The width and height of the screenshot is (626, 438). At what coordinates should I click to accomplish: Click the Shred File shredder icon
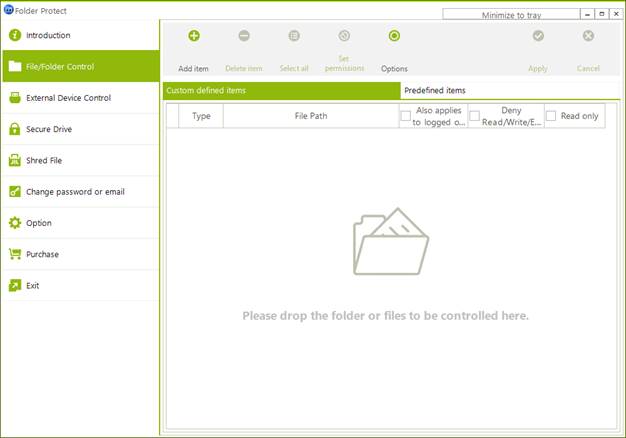pos(15,160)
